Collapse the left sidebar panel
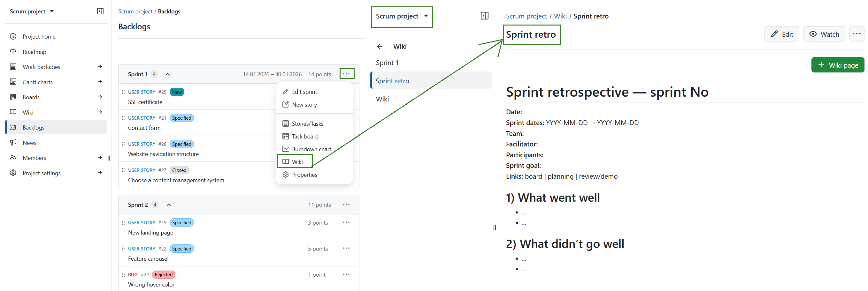 point(100,11)
